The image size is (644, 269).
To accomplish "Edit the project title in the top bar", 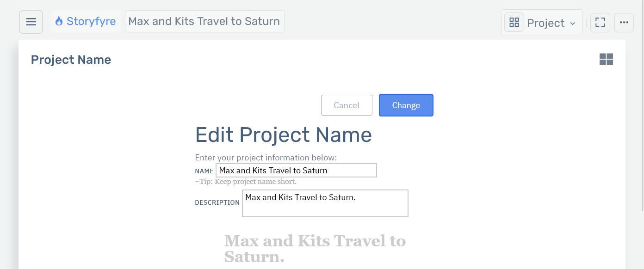I will point(204,21).
